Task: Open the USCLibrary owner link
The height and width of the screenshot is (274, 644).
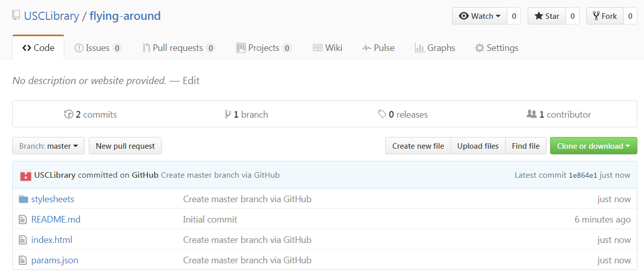Action: click(51, 16)
